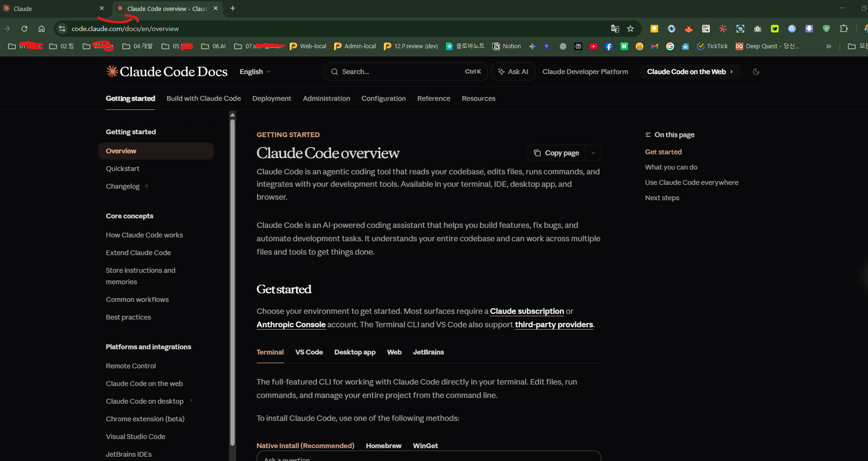Image resolution: width=868 pixels, height=461 pixels.
Task: Open the MetaMask fox extension icon
Action: click(x=689, y=29)
